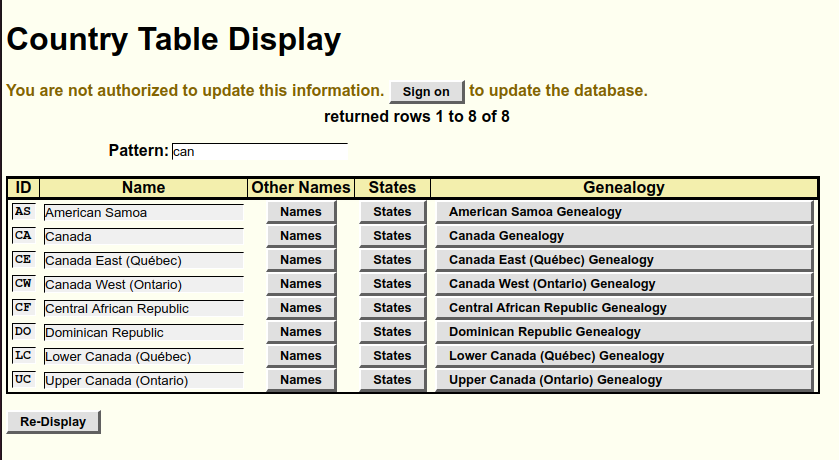Image resolution: width=839 pixels, height=460 pixels.
Task: Open Canada East (Québec) Genealogy button
Action: click(x=624, y=260)
